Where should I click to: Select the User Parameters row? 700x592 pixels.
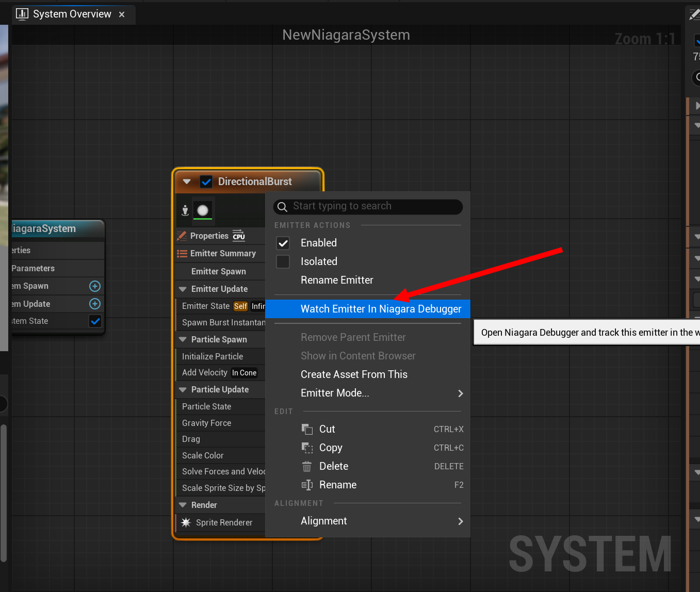click(x=57, y=268)
